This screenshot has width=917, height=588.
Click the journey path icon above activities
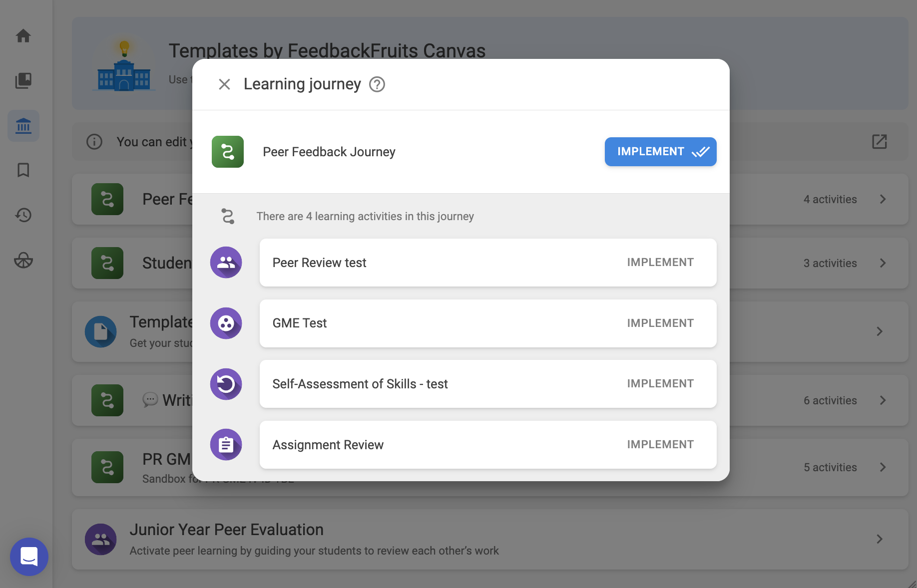pos(228,216)
